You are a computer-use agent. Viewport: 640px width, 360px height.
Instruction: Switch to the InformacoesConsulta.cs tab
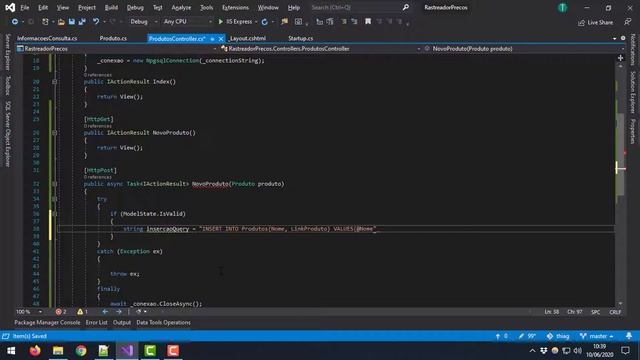click(x=47, y=38)
